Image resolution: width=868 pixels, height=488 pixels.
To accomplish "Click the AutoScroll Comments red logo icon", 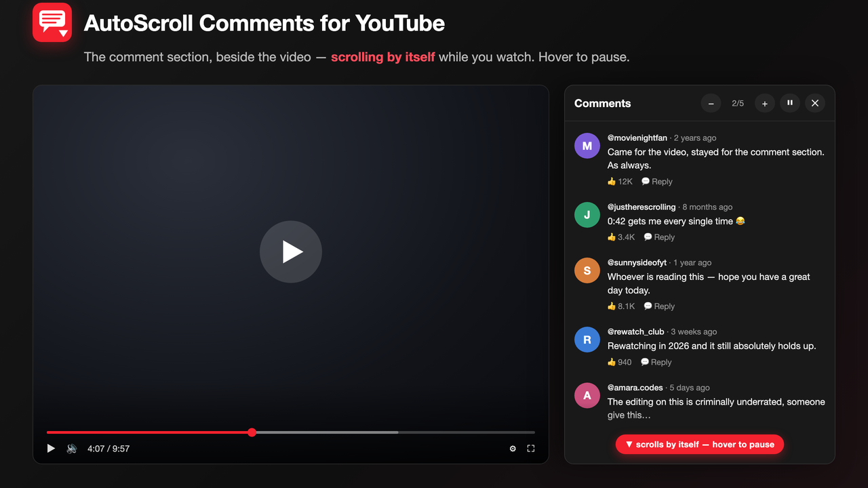I will (52, 22).
